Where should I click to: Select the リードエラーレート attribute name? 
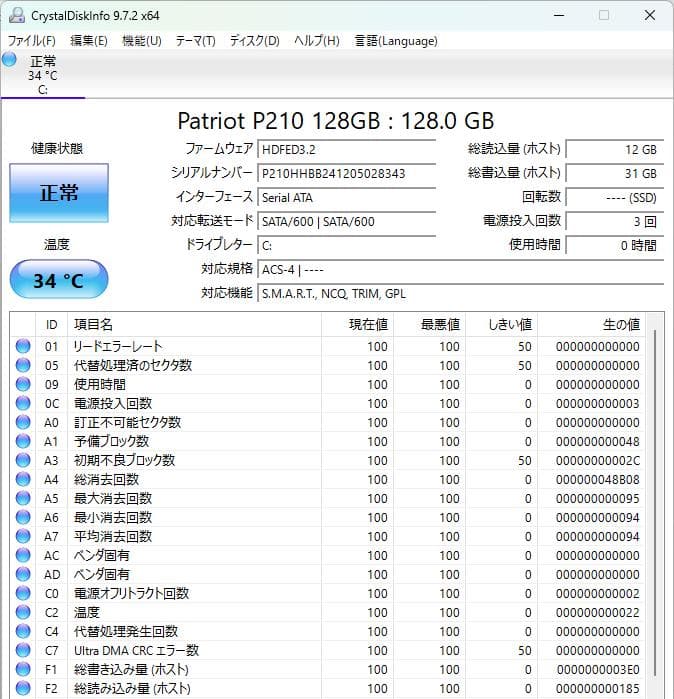tap(118, 346)
